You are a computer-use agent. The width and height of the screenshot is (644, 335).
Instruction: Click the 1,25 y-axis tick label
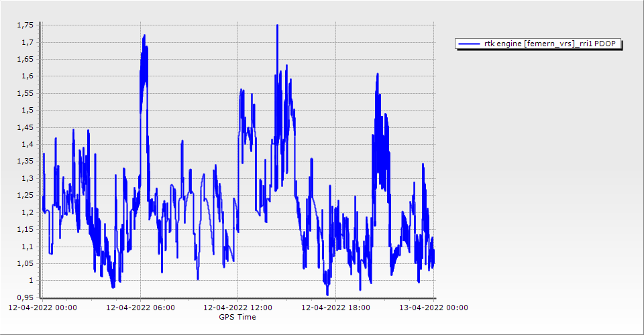[x=24, y=196]
